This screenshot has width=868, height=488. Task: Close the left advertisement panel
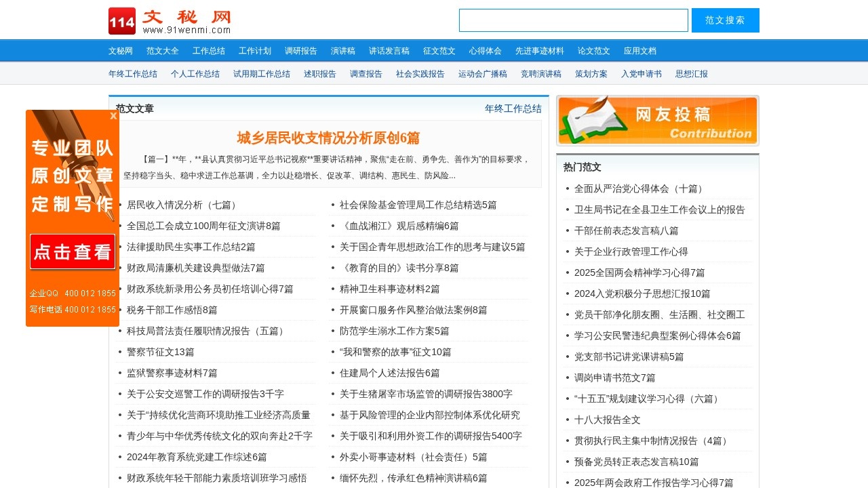(113, 115)
